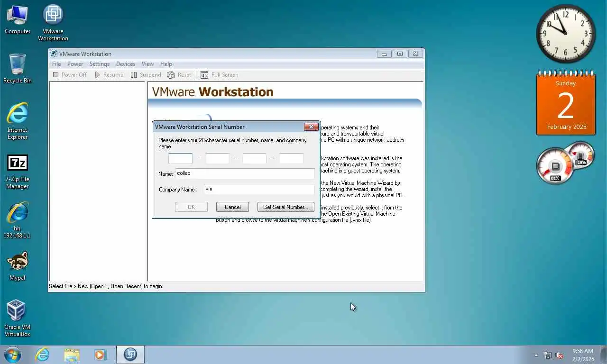Select the hh 192.168.1.1 shortcut
The height and width of the screenshot is (364, 607).
(18, 220)
